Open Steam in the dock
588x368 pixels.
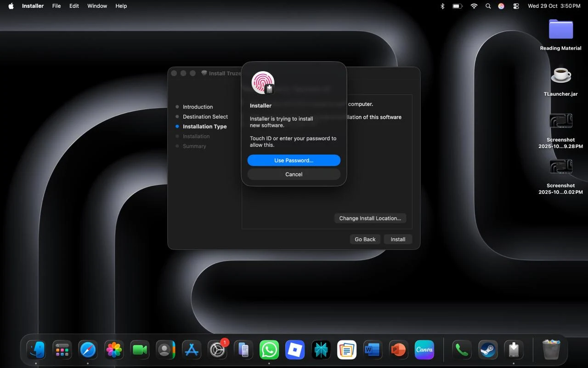coord(487,350)
